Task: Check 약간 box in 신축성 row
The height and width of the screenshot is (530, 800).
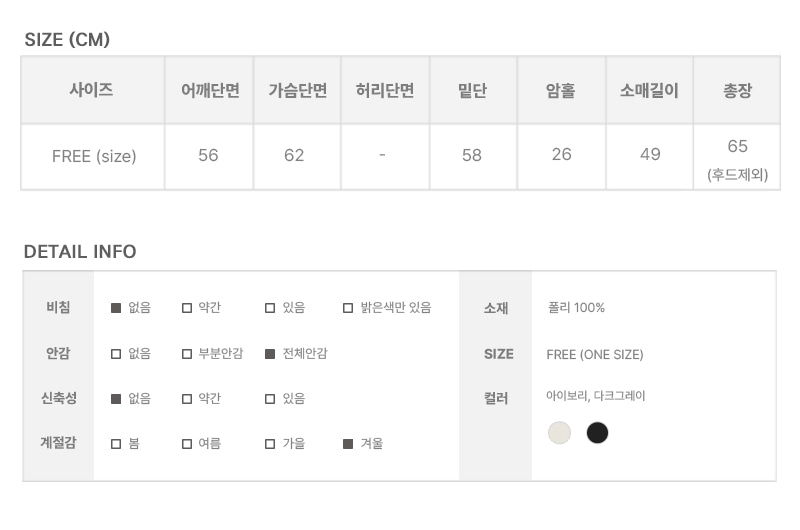Action: click(x=187, y=399)
